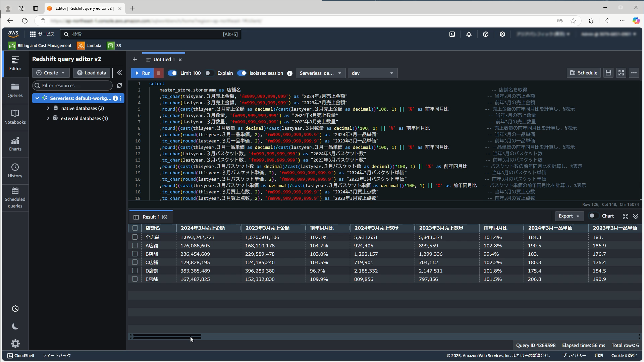This screenshot has height=362, width=644.
Task: Open query editor settings gear at bottom left
Action: click(15, 344)
